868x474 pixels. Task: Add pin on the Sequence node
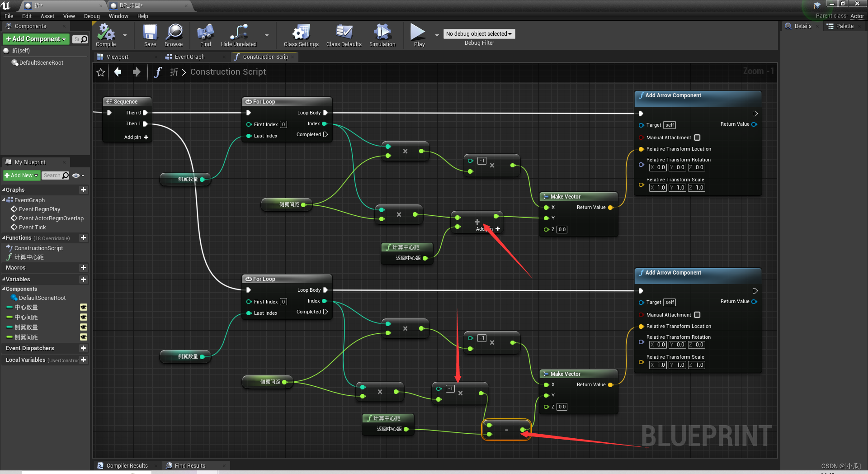146,137
